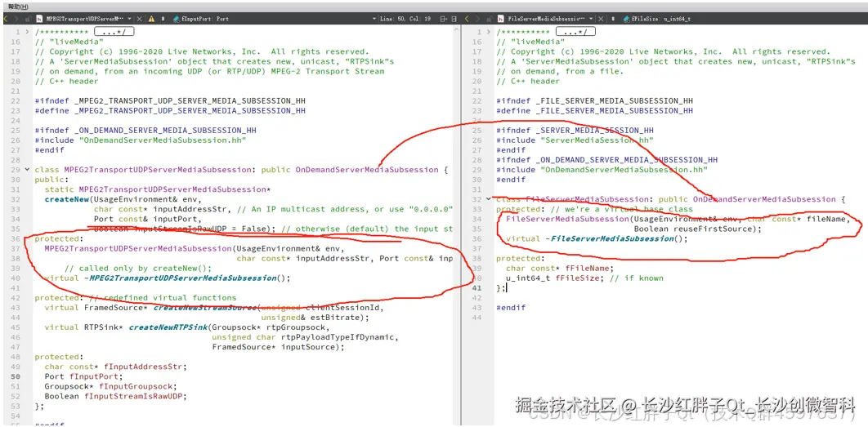Click "Boolean reuseFirstSource);" at line 35
The height and width of the screenshot is (427, 868).
pos(697,229)
